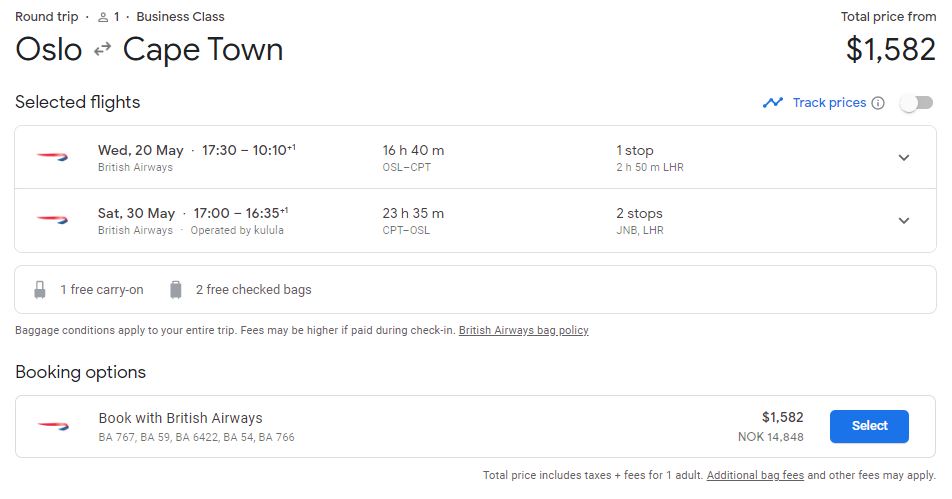Click the 2 free checked bags text

click(x=253, y=290)
